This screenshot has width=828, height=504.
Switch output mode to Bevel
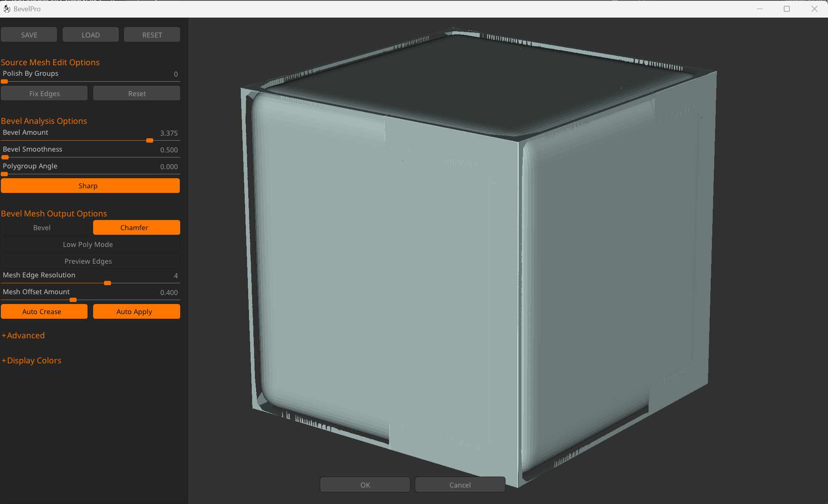42,227
